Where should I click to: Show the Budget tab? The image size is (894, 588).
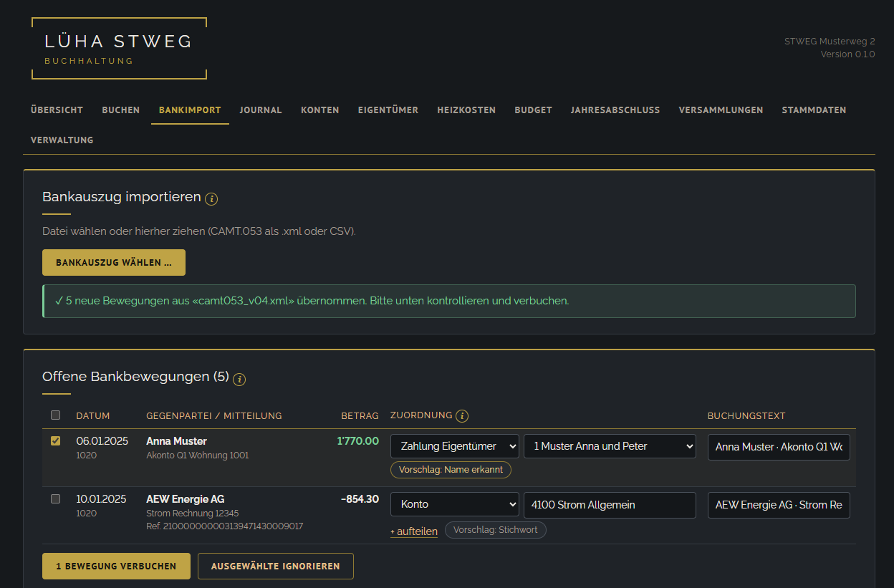533,110
